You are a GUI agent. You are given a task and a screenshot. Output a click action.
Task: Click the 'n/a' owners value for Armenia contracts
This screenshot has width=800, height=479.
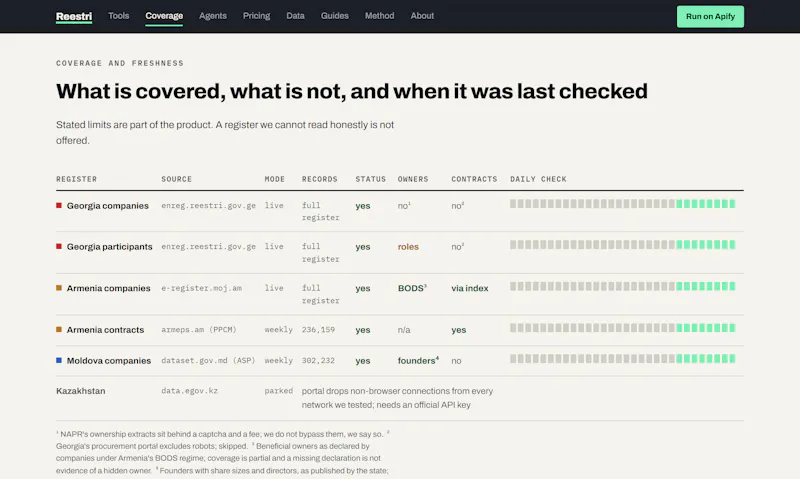(404, 330)
